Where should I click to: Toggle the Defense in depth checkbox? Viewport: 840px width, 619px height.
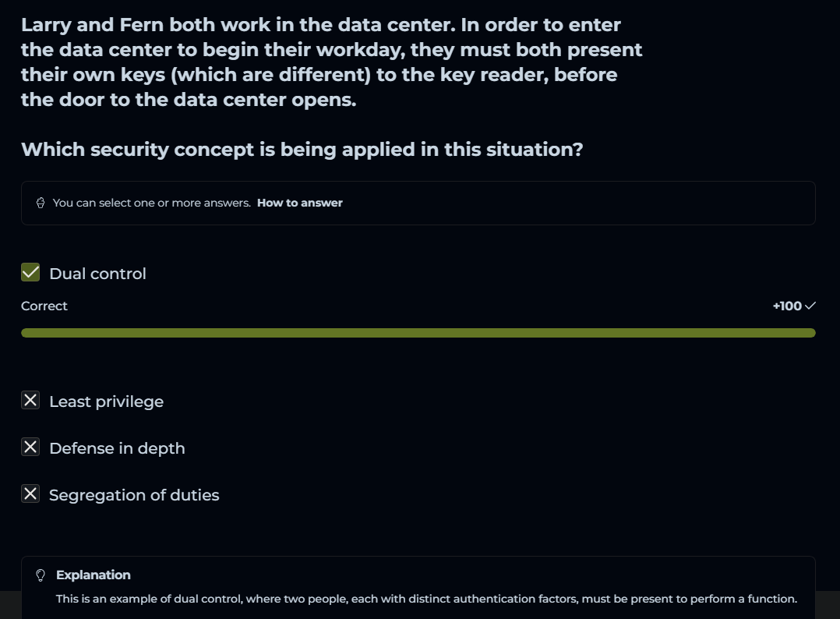pos(30,447)
